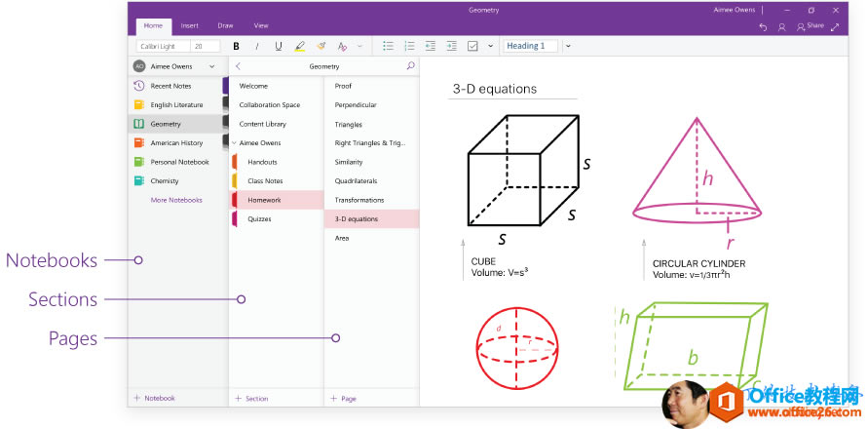Increase the paragraph indent

pyautogui.click(x=451, y=46)
